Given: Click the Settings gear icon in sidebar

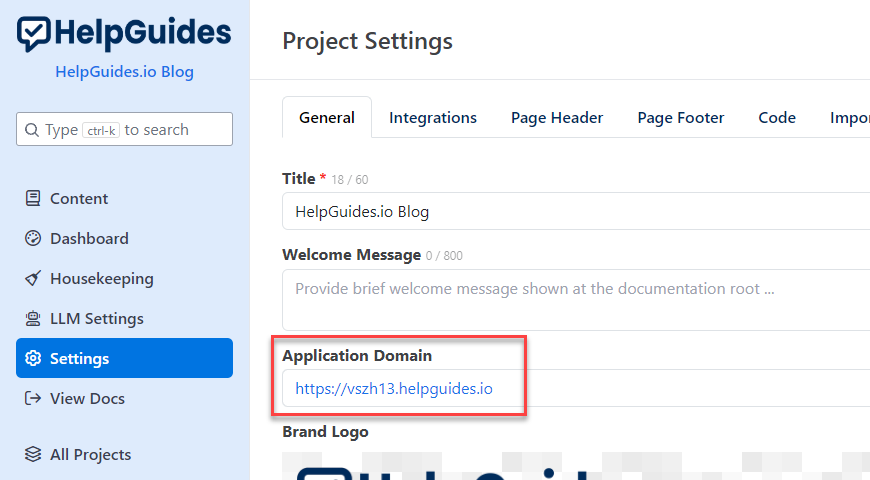Looking at the screenshot, I should 33,359.
